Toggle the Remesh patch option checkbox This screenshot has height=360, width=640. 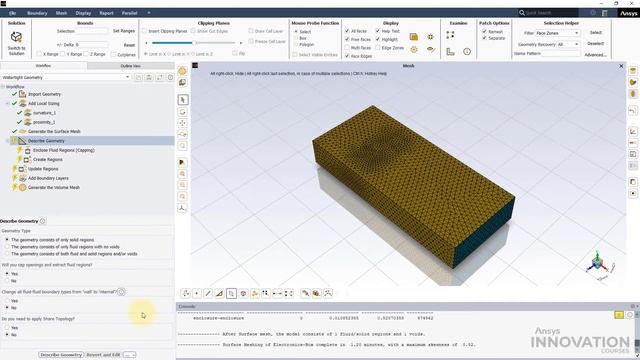click(x=484, y=31)
